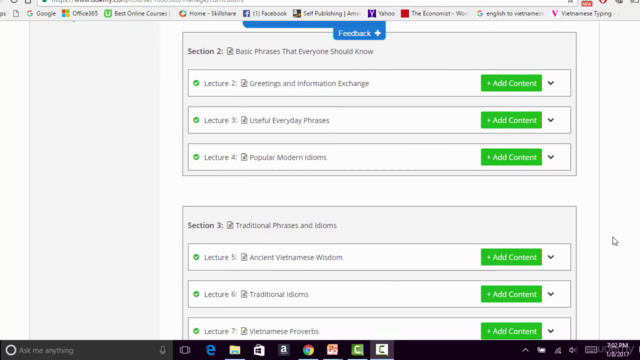The width and height of the screenshot is (640, 360).
Task: Open the Home - Skillshare bookmark
Action: (208, 13)
